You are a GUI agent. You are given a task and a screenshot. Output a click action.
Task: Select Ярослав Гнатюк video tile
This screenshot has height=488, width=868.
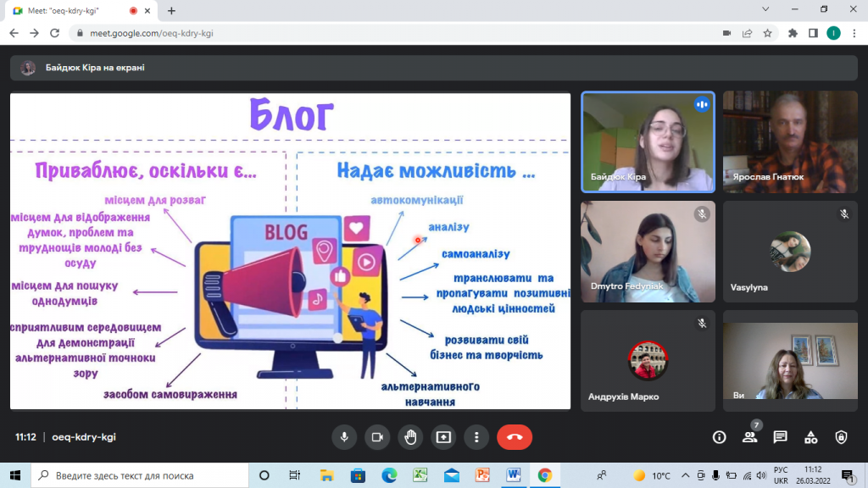[790, 141]
